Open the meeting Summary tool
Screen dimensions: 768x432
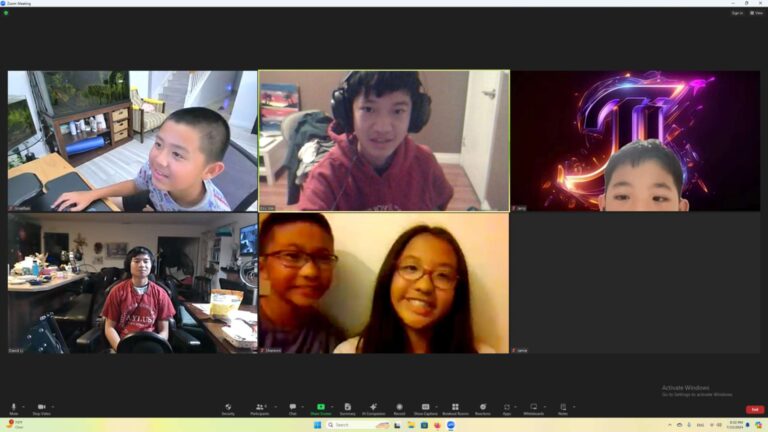click(x=347, y=409)
